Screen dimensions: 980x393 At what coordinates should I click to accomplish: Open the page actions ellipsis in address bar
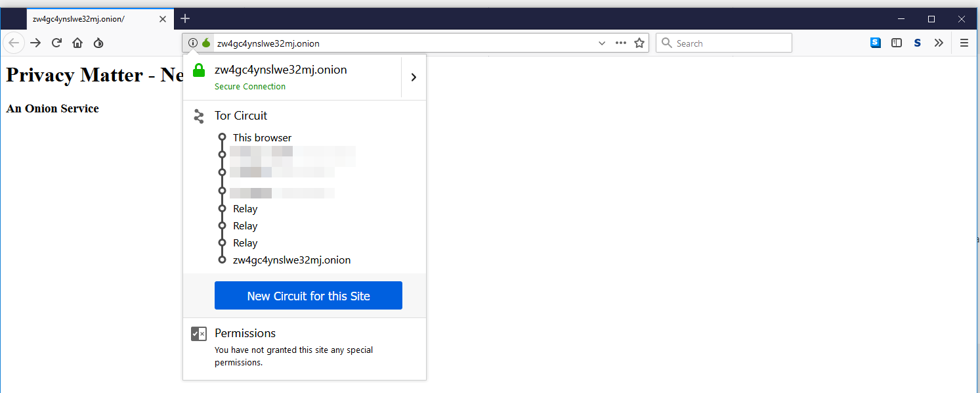[620, 43]
